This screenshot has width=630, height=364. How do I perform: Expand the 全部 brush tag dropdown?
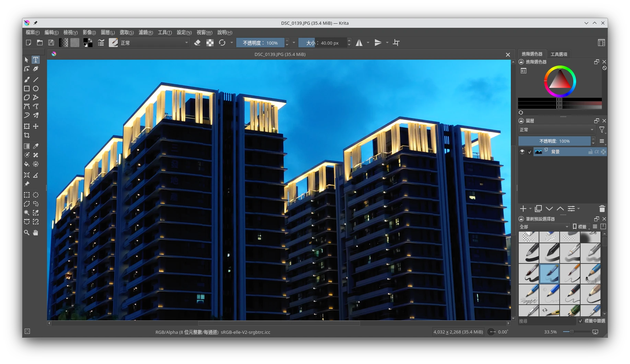[x=544, y=227]
